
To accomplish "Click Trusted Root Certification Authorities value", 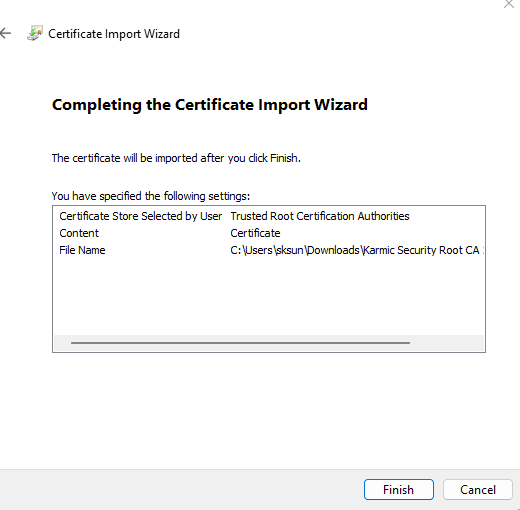I will tap(320, 216).
